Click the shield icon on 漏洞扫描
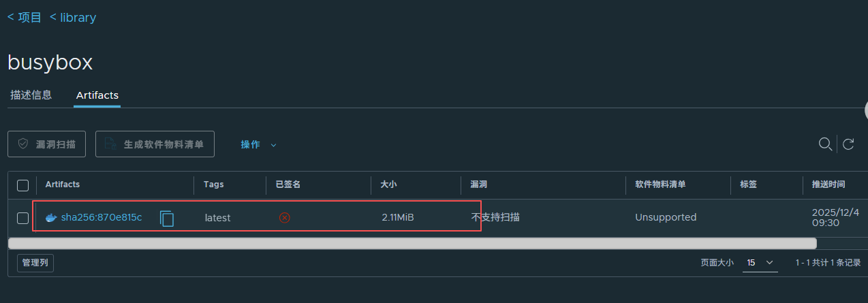The width and height of the screenshot is (868, 303). (23, 144)
